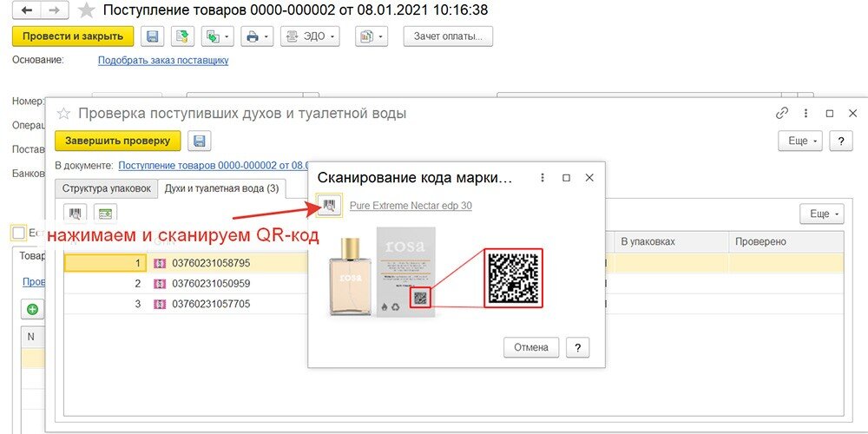Click the pink marking icon in row 3
868x434 pixels.
coord(160,305)
